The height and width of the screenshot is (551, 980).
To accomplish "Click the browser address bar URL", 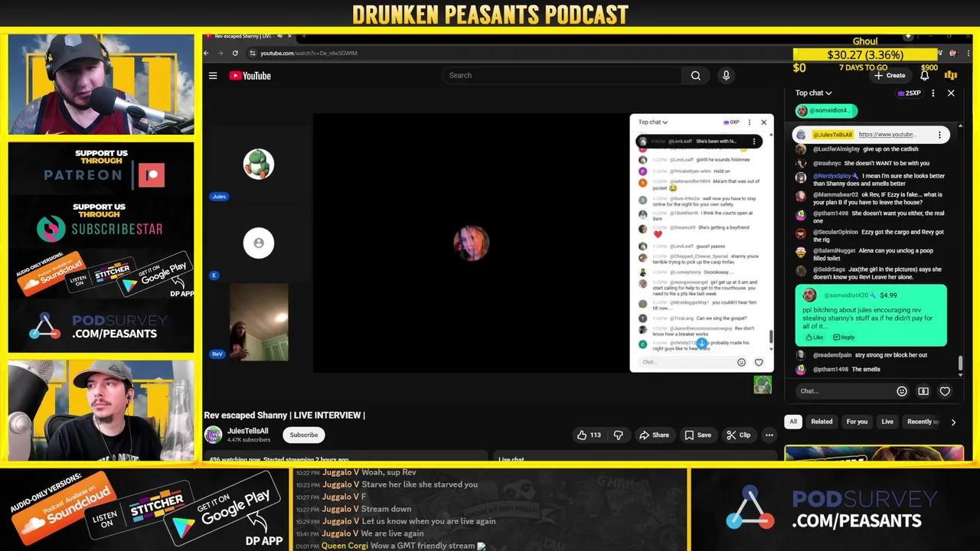I will tap(309, 53).
